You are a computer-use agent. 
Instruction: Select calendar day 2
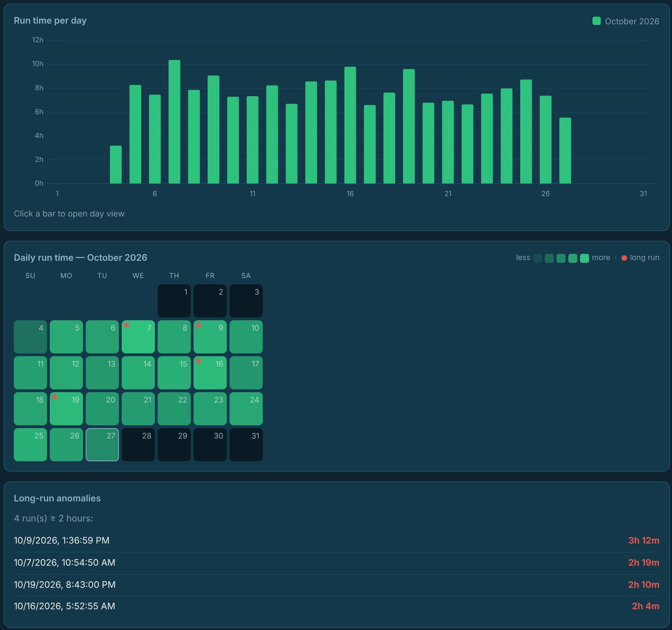tap(210, 301)
